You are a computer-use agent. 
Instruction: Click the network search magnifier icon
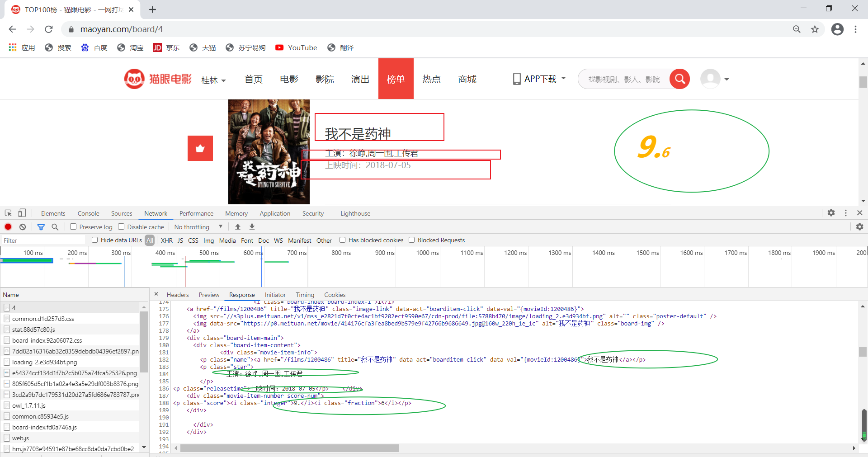click(55, 227)
